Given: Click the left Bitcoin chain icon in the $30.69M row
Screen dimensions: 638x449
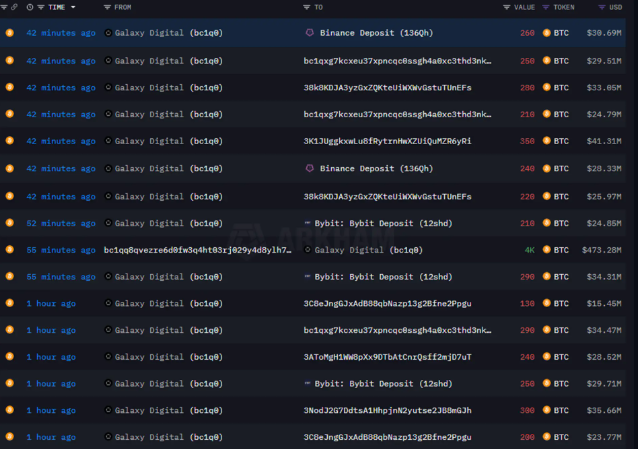Looking at the screenshot, I should (x=9, y=33).
